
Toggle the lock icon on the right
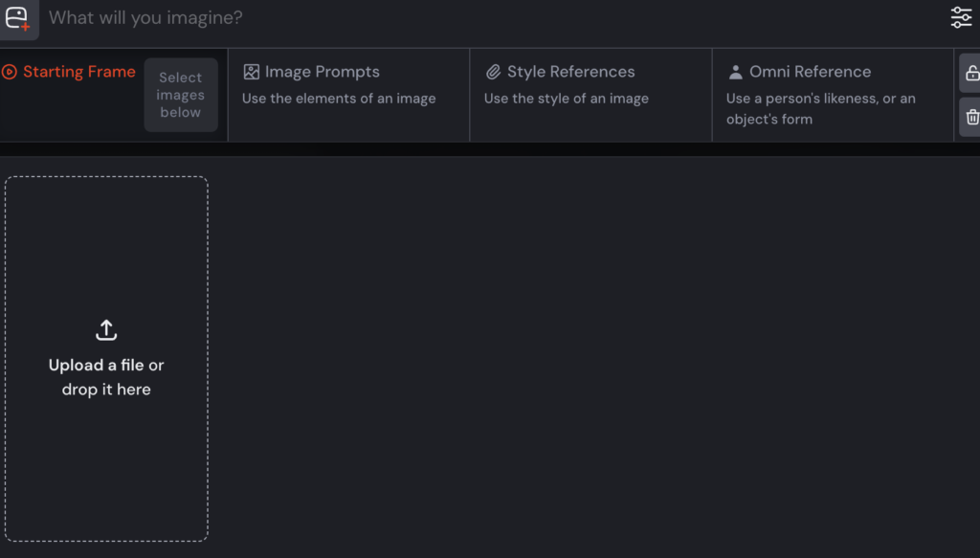click(x=971, y=74)
